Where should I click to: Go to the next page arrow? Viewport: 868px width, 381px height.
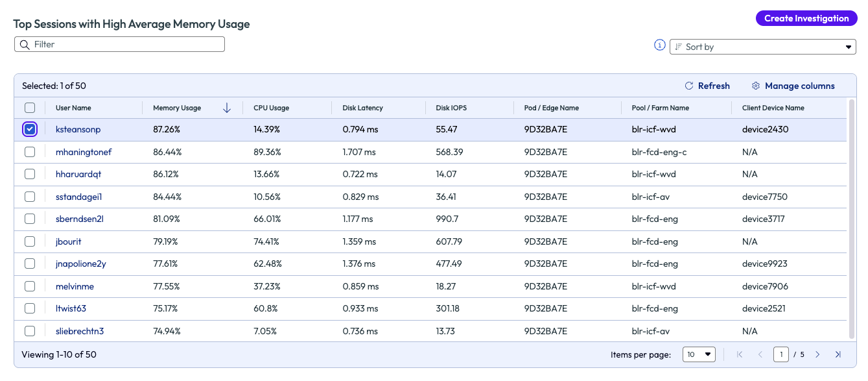coord(817,354)
